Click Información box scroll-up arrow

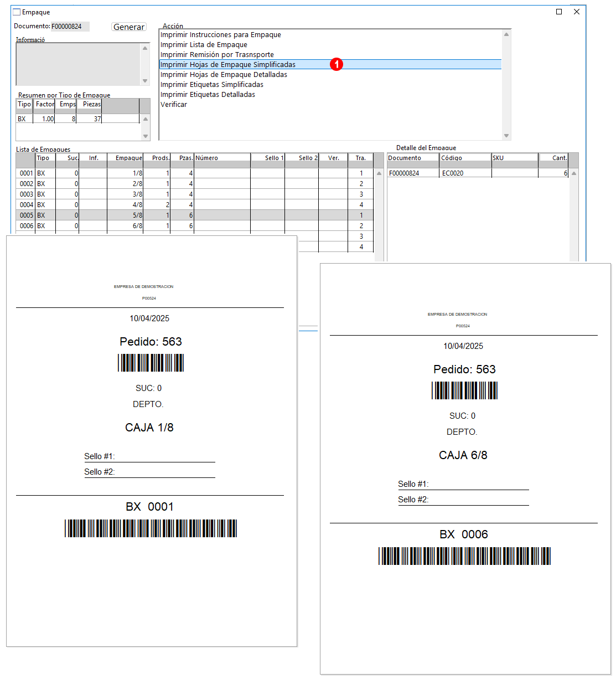[145, 48]
